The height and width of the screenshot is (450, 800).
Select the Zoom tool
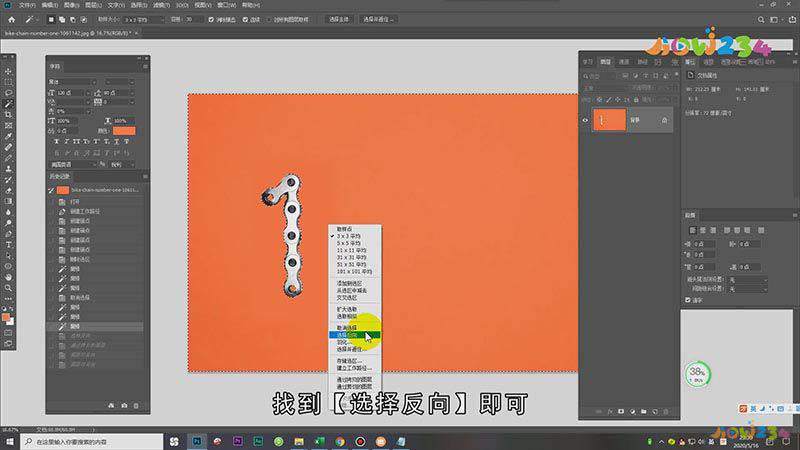pyautogui.click(x=8, y=288)
